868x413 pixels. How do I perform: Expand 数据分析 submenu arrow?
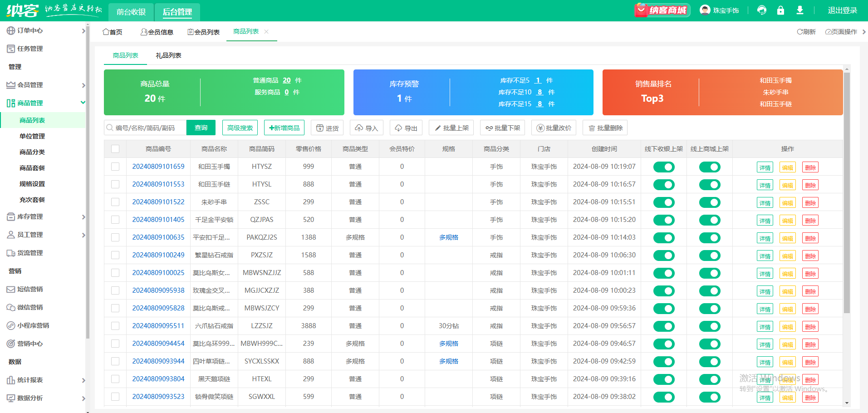[83, 398]
